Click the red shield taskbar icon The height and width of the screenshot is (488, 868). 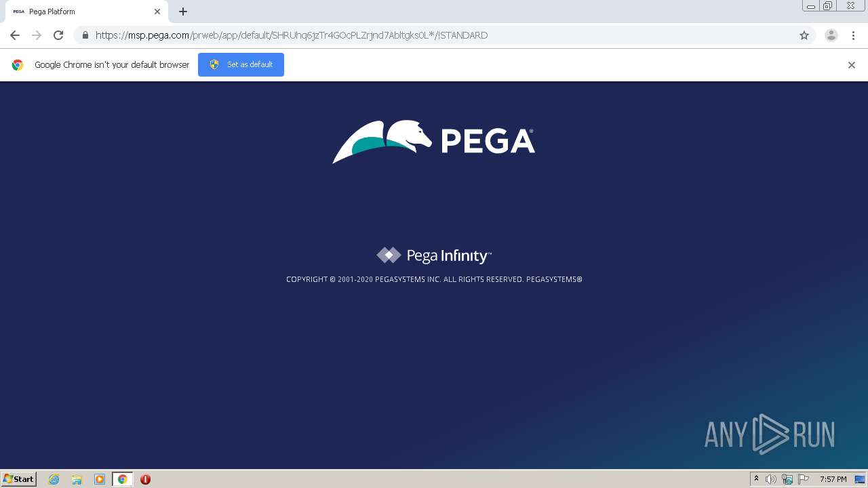[145, 479]
